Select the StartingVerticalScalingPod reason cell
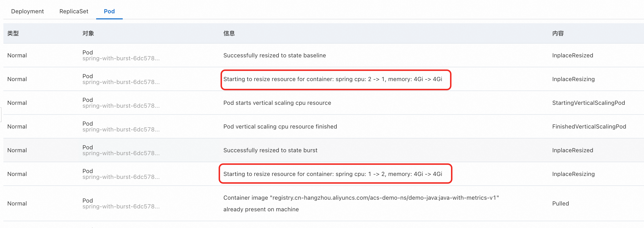 click(588, 103)
